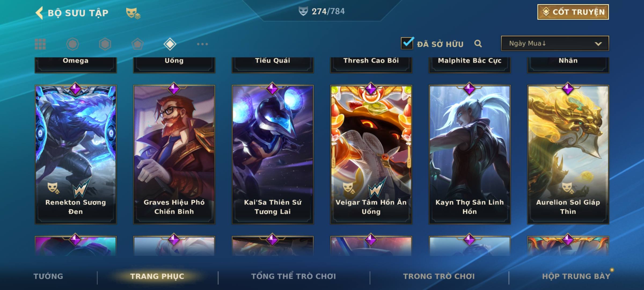The image size is (644, 290).
Task: Select the diamond rarity filter icon
Action: click(x=170, y=44)
